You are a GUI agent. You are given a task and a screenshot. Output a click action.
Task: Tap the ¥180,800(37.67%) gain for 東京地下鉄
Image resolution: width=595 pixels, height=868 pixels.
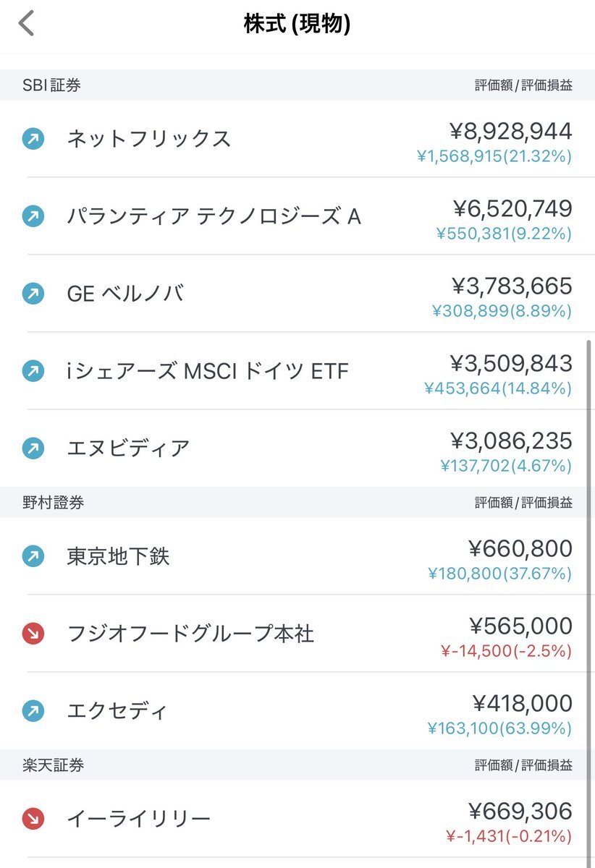(x=499, y=574)
